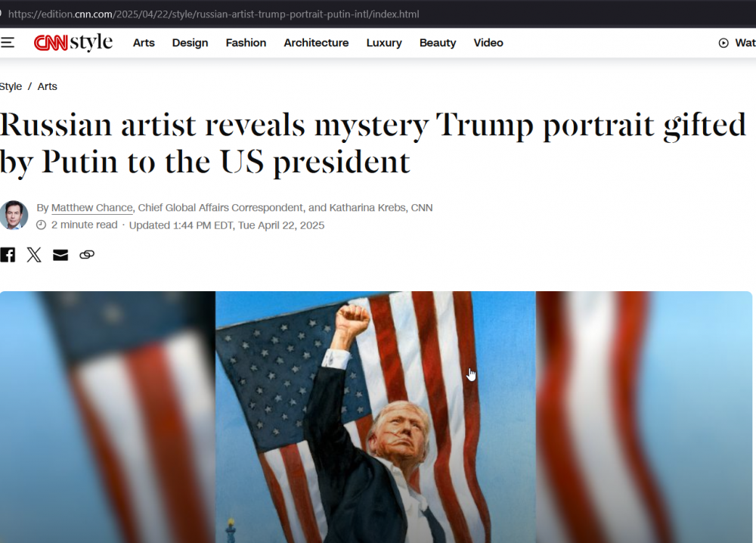Navigate to the Beauty section
This screenshot has width=756, height=543.
point(438,43)
